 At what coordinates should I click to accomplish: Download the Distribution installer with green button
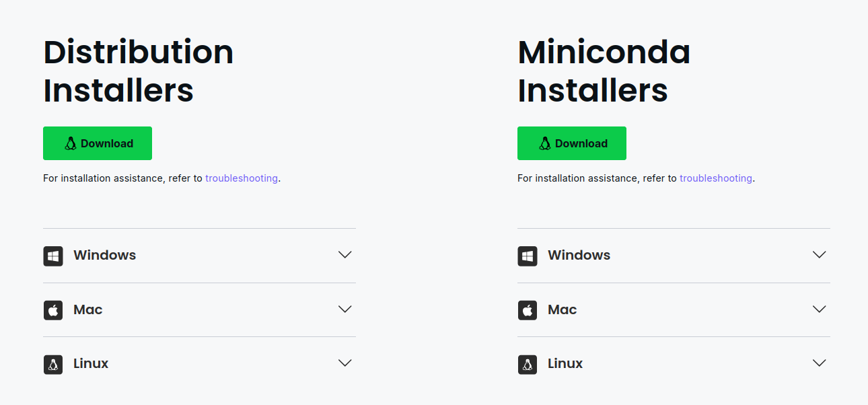click(x=98, y=143)
